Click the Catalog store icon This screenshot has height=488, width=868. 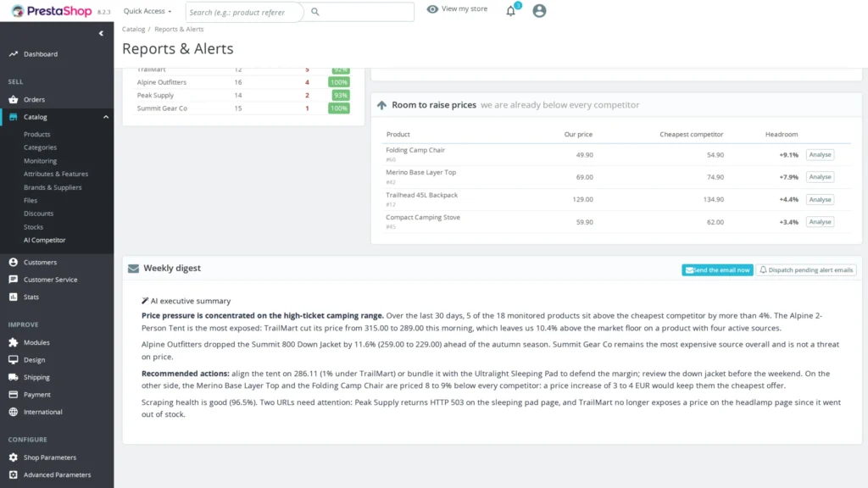coord(14,117)
